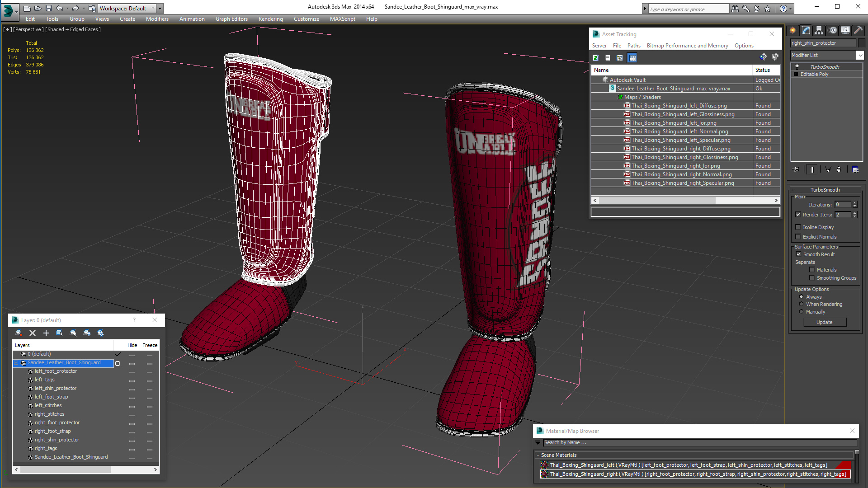The height and width of the screenshot is (488, 868).
Task: Open the quick access toolbar customize arrow
Action: (160, 8)
